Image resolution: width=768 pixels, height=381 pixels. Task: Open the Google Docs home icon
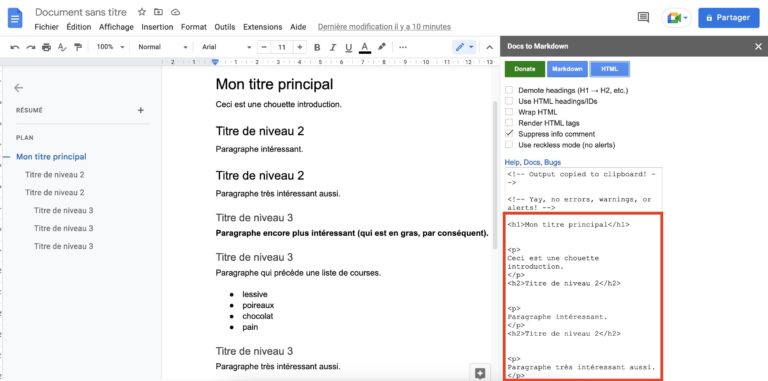pyautogui.click(x=15, y=18)
